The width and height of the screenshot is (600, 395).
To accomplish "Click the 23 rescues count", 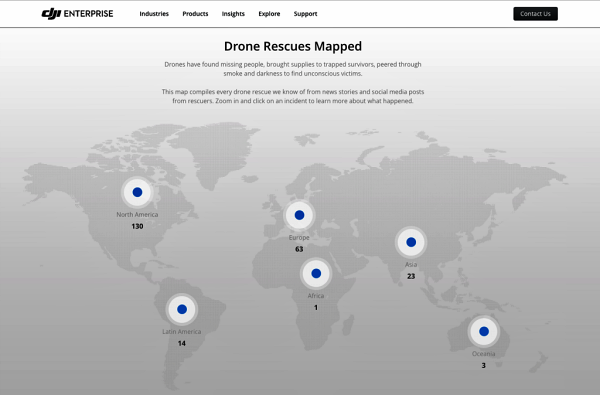I will point(411,276).
